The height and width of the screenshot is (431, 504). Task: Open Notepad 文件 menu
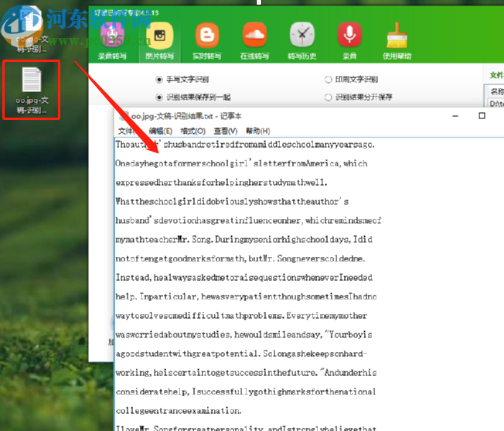[x=126, y=131]
